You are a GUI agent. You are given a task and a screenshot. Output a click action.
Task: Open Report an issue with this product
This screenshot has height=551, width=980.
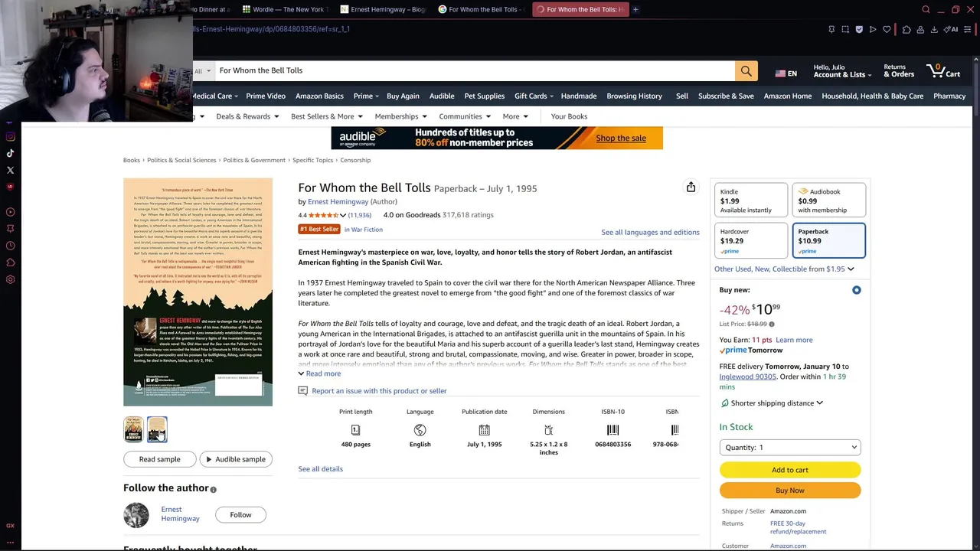pos(379,391)
